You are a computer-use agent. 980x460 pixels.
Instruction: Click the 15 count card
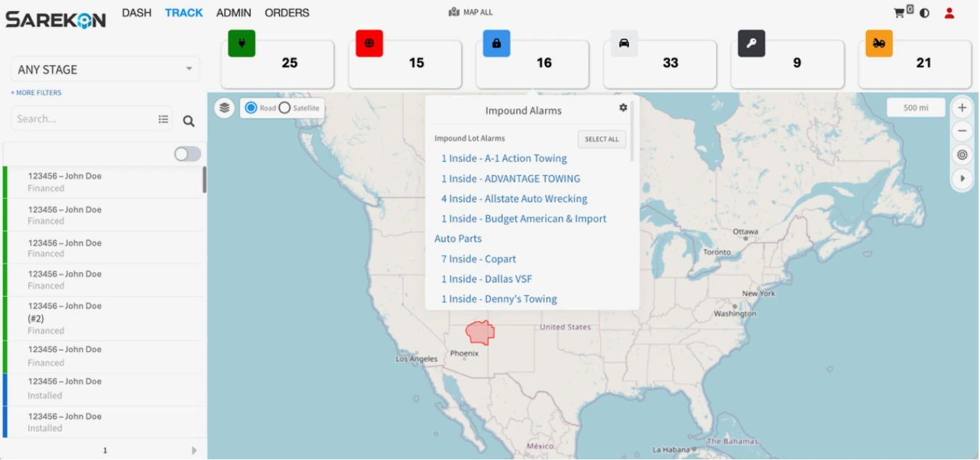pyautogui.click(x=405, y=64)
